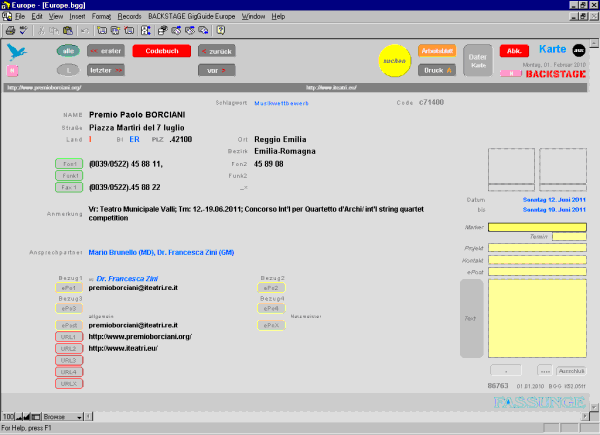Open the Records menu
The width and height of the screenshot is (600, 435).
coord(129,17)
